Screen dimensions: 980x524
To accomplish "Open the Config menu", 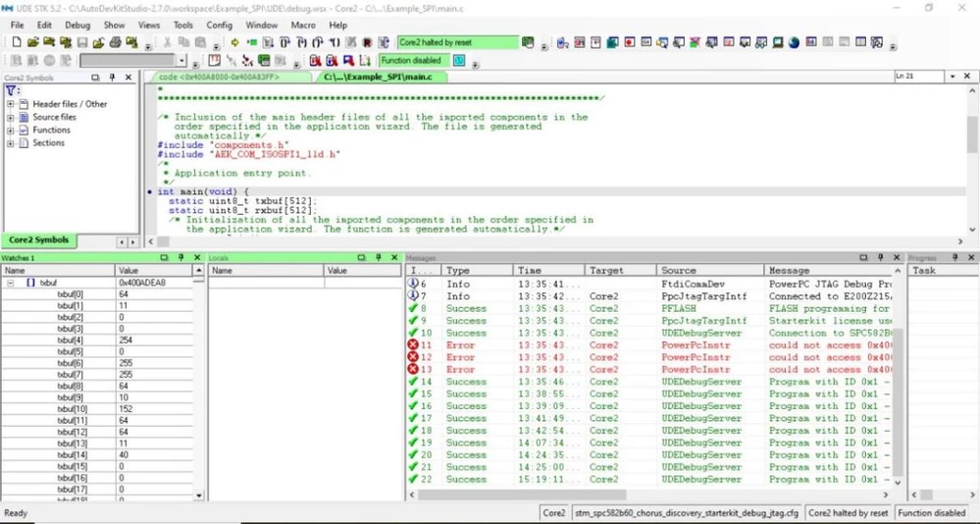I will point(220,25).
